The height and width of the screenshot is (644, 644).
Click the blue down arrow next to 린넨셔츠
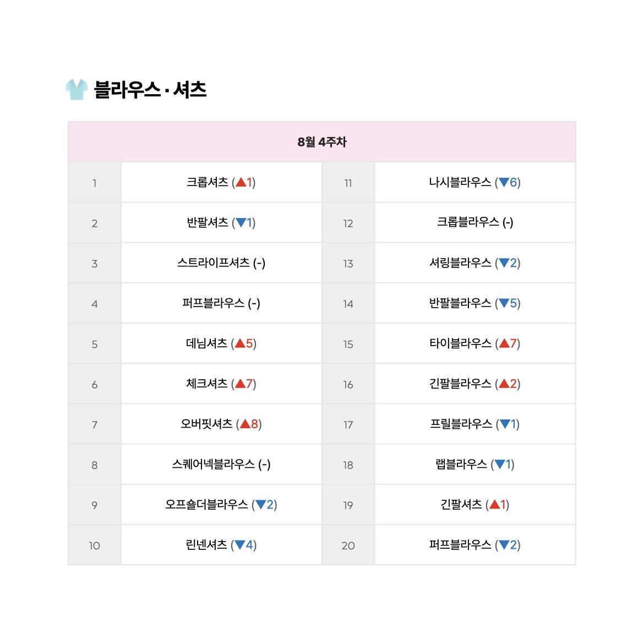(x=241, y=545)
